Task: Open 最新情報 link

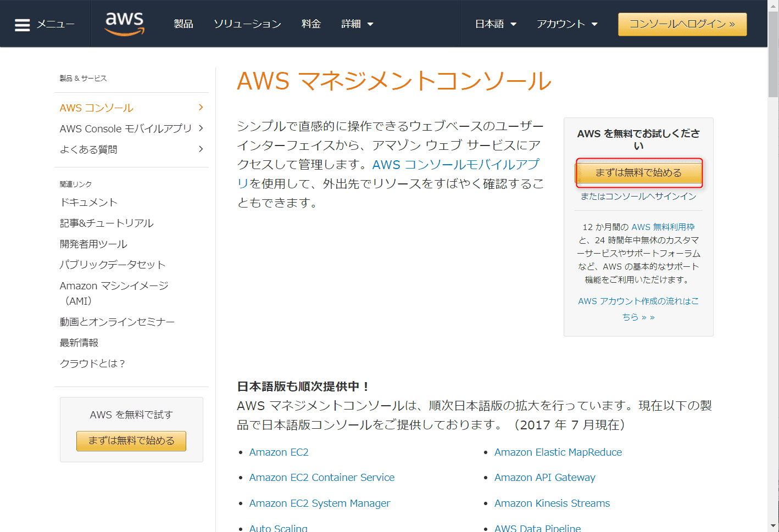Action: point(79,343)
